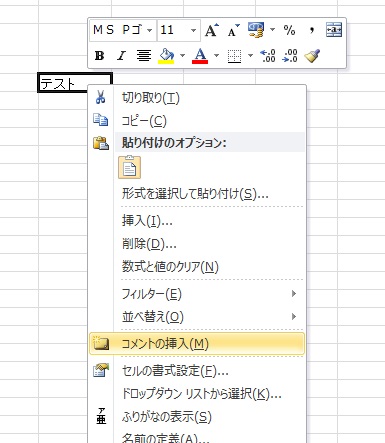Choose ドロップダウン リストから選択(K)...
Viewport: 385px width, 443px height.
tap(197, 394)
